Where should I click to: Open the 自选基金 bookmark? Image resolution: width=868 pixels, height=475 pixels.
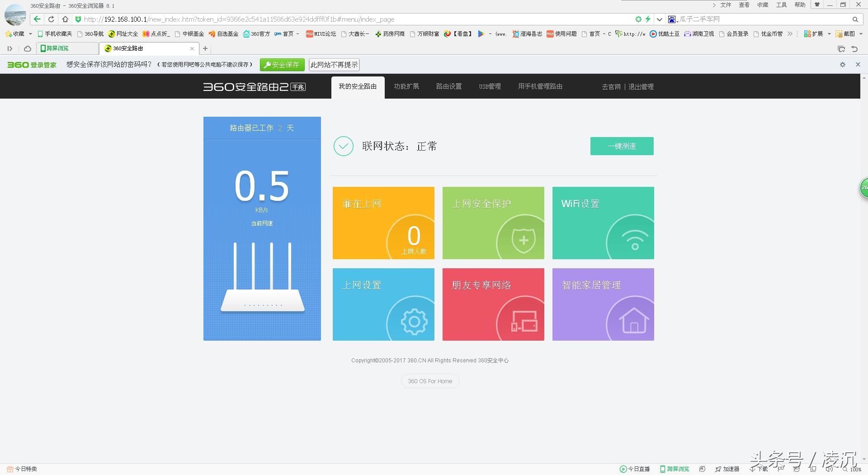(x=223, y=33)
